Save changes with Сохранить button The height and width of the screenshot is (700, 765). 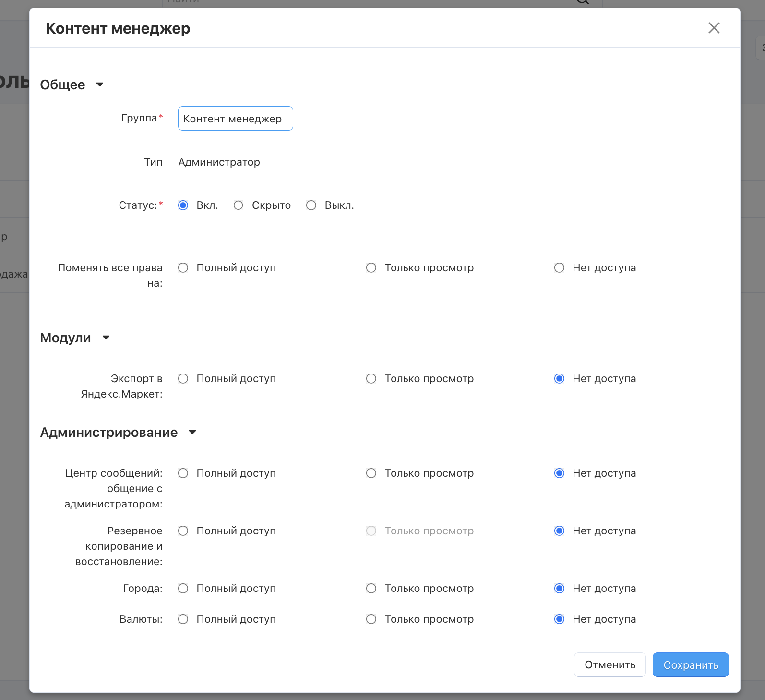691,665
